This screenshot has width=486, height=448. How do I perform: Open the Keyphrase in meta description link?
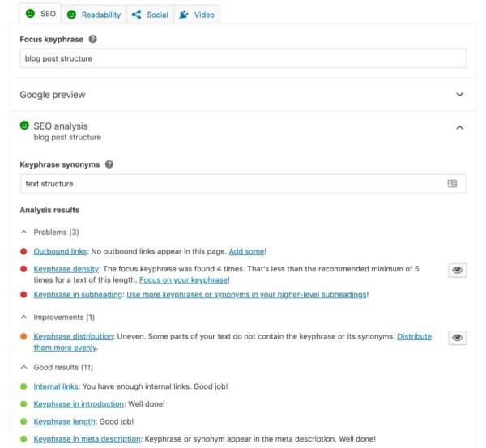(87, 439)
